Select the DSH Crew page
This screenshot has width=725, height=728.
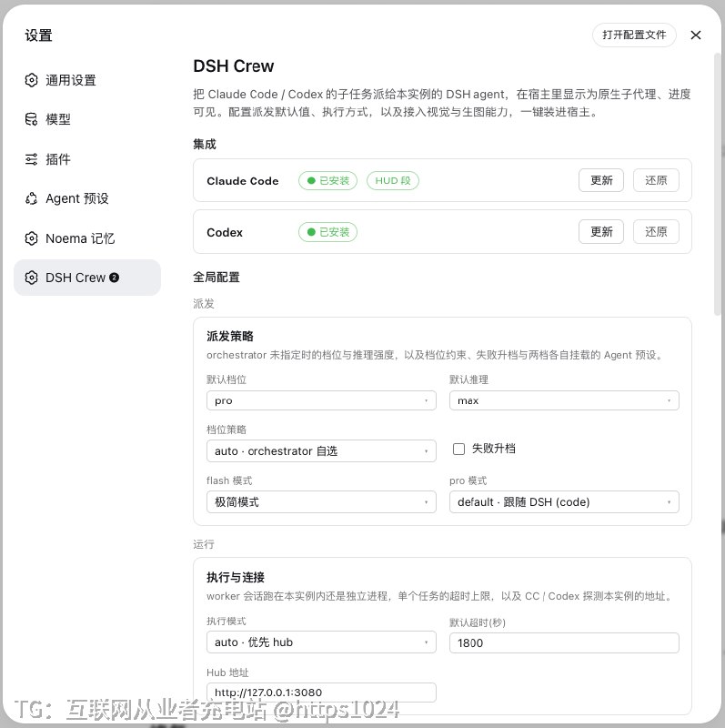pos(87,278)
